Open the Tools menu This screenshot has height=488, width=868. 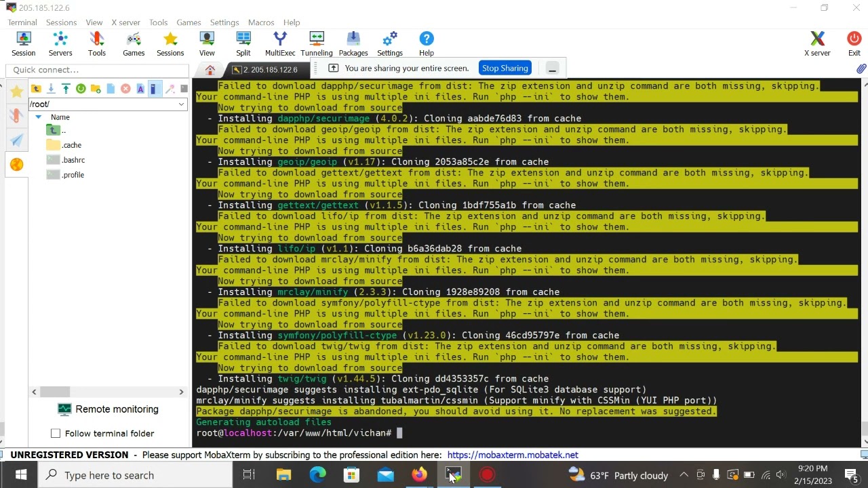point(158,22)
